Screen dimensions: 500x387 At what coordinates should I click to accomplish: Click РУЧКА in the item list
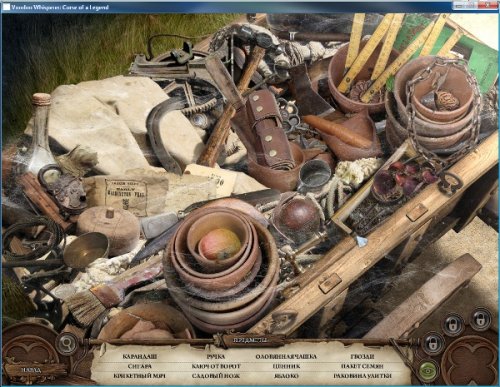[x=215, y=357]
